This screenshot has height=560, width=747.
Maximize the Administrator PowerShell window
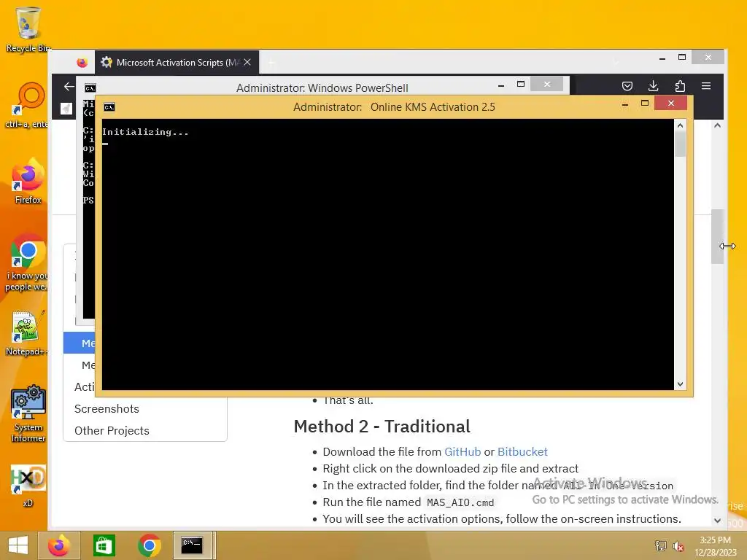(521, 85)
